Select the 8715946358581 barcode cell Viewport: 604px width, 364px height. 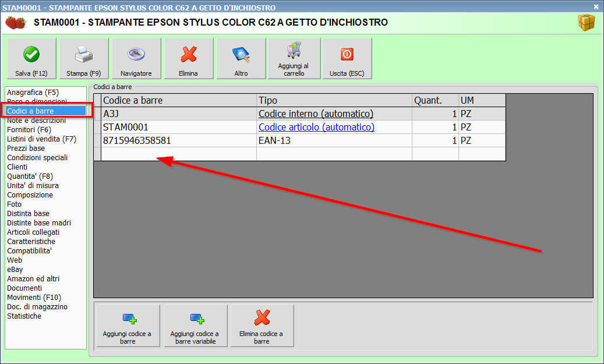click(179, 140)
